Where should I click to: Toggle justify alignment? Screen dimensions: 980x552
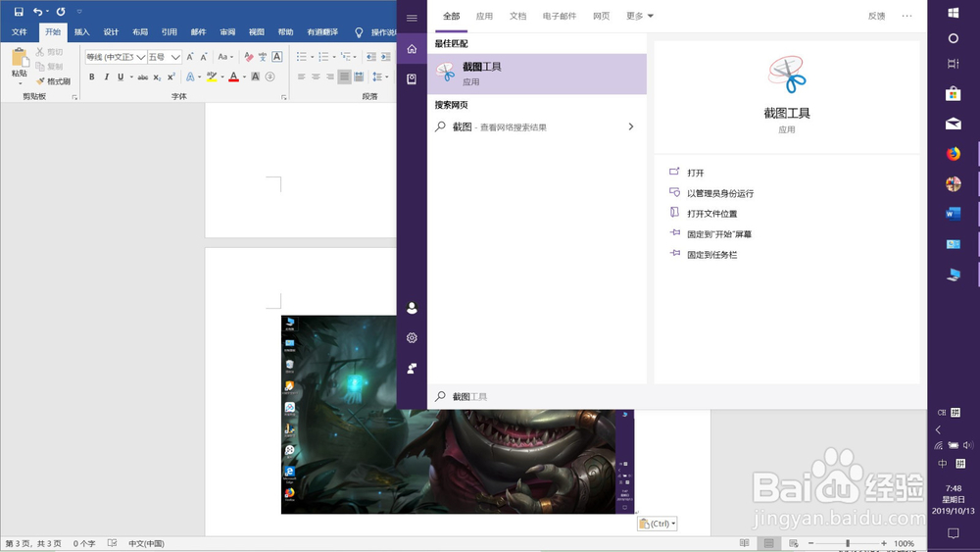coord(344,76)
